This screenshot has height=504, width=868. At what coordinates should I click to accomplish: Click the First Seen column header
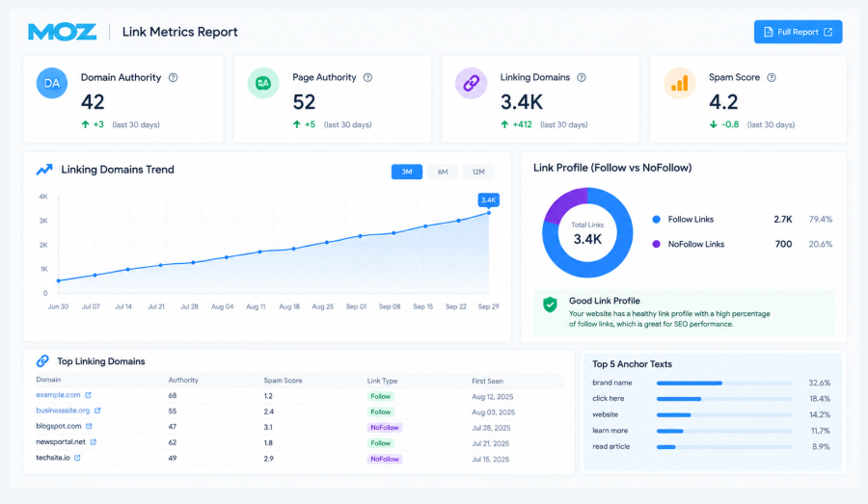click(x=487, y=382)
